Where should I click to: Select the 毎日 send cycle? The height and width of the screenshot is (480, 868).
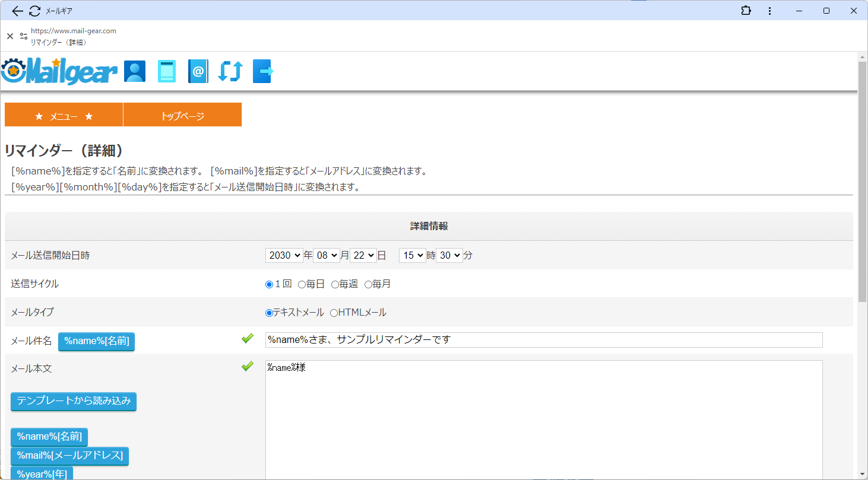coord(302,284)
